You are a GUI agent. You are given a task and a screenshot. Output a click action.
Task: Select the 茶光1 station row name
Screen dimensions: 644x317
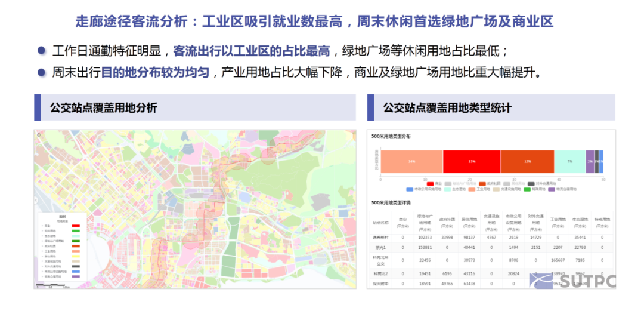[x=380, y=247]
